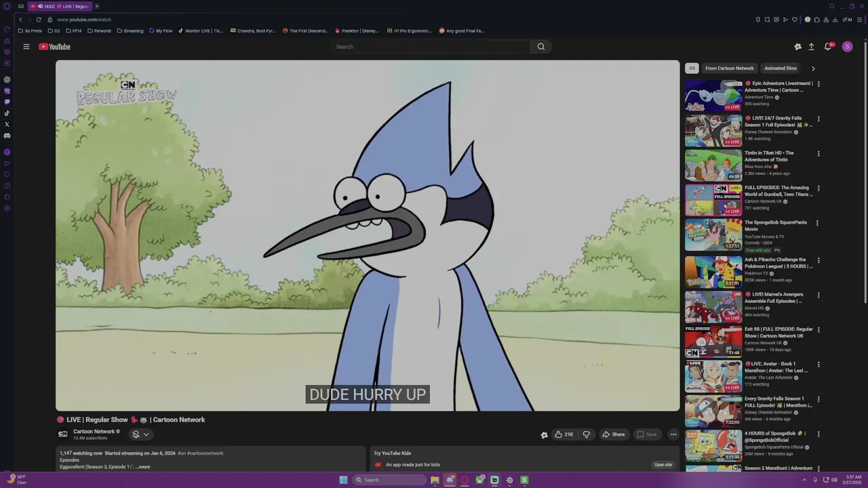Click the address bar showing youtube.com/watch

pyautogui.click(x=83, y=20)
